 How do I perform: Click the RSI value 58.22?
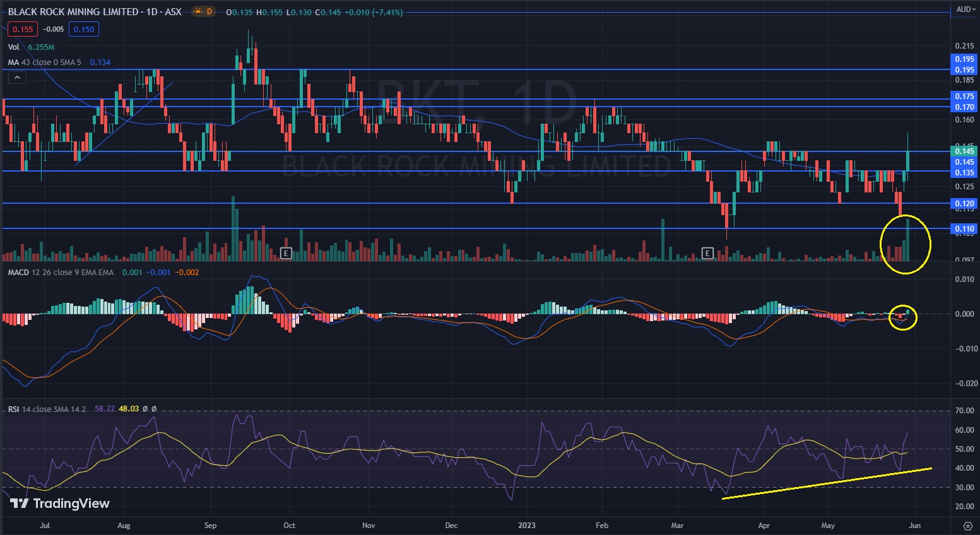[x=105, y=409]
